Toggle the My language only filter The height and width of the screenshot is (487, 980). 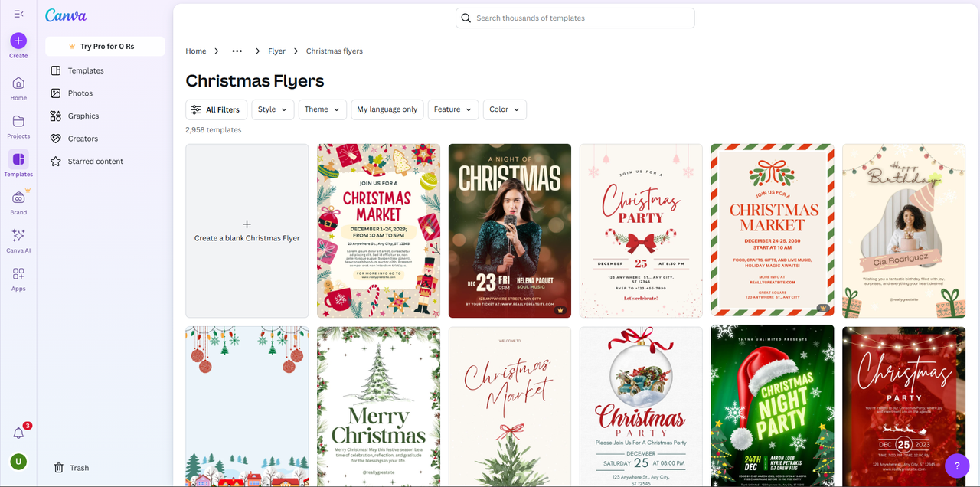point(387,109)
